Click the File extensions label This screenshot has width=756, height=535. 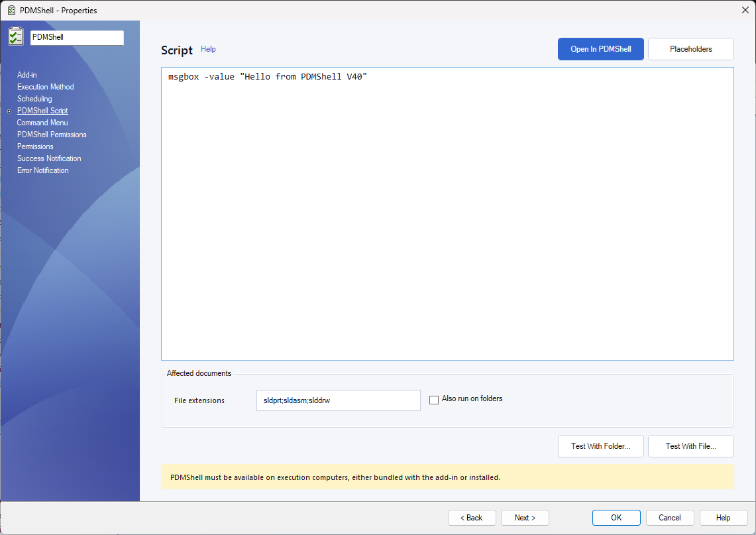tap(199, 400)
